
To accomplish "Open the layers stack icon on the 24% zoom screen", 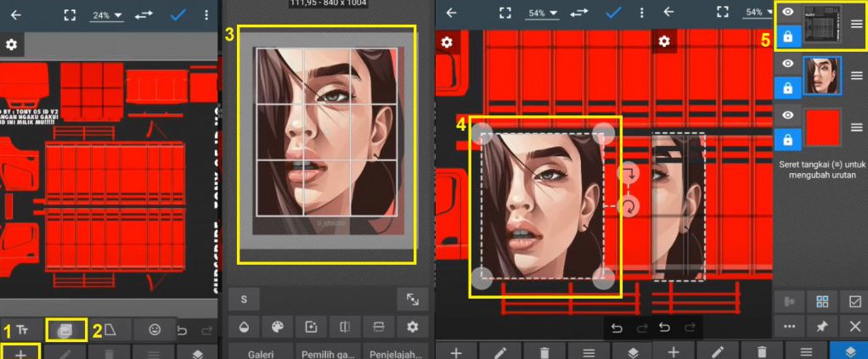I will click(x=197, y=355).
